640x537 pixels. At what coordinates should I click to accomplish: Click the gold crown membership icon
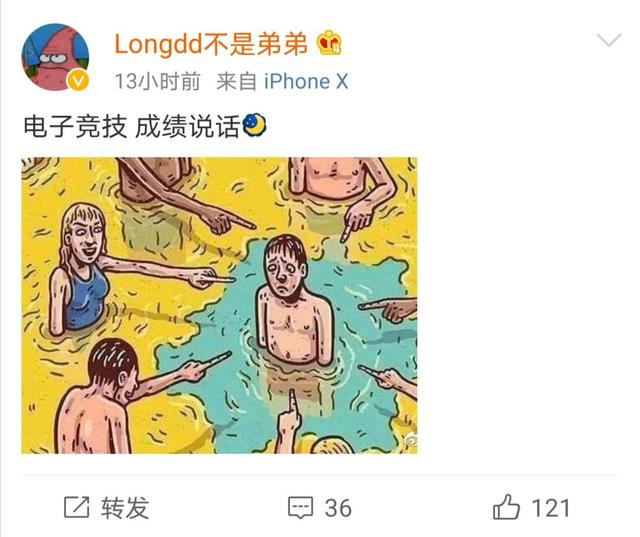coord(329,43)
